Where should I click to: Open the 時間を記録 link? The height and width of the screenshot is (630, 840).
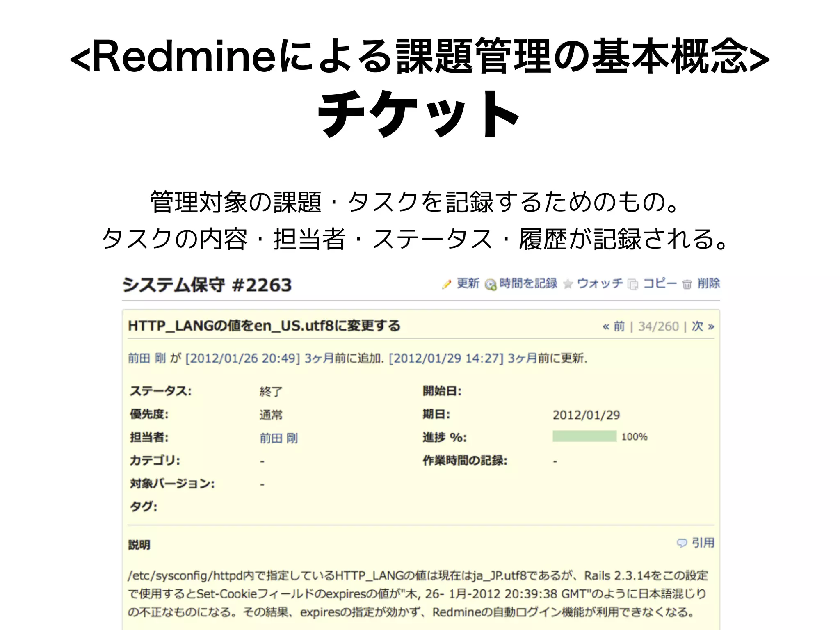[x=528, y=283]
